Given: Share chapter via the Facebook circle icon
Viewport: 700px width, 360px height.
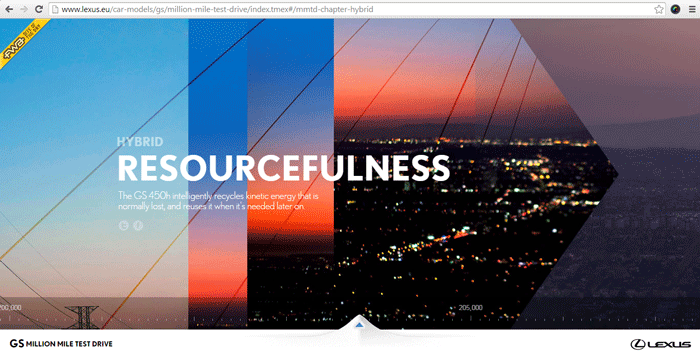Looking at the screenshot, I should pos(138,226).
